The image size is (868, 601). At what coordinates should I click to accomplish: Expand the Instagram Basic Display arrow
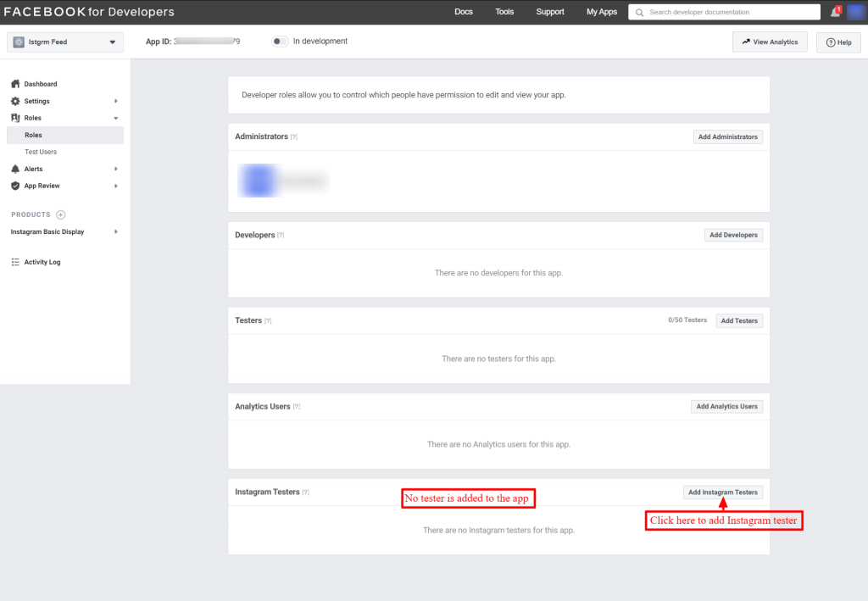(x=115, y=232)
